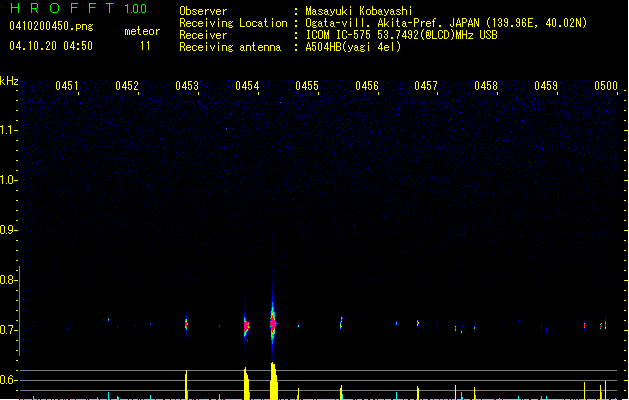Screen dimensions: 629x400
Task: Click the tallest yellow intensity bar
Action: pos(273,382)
